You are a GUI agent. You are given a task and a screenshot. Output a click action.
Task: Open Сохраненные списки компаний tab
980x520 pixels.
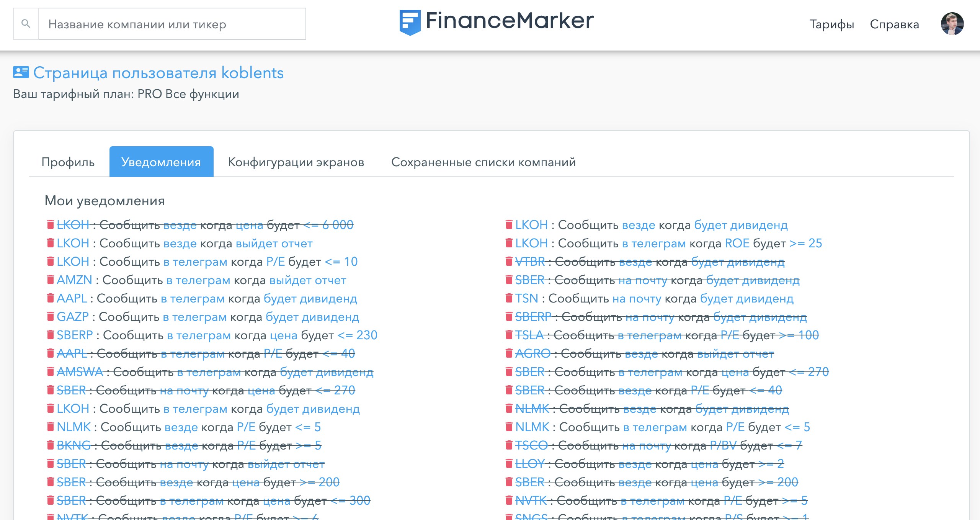click(483, 162)
